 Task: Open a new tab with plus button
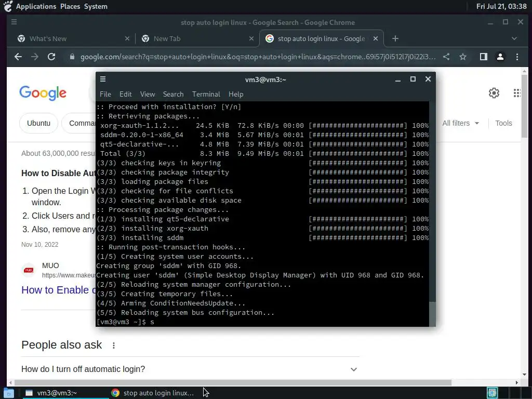[395, 38]
